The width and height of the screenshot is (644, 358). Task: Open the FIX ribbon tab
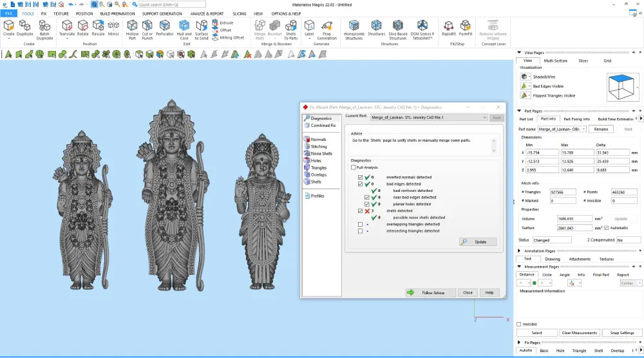(44, 14)
